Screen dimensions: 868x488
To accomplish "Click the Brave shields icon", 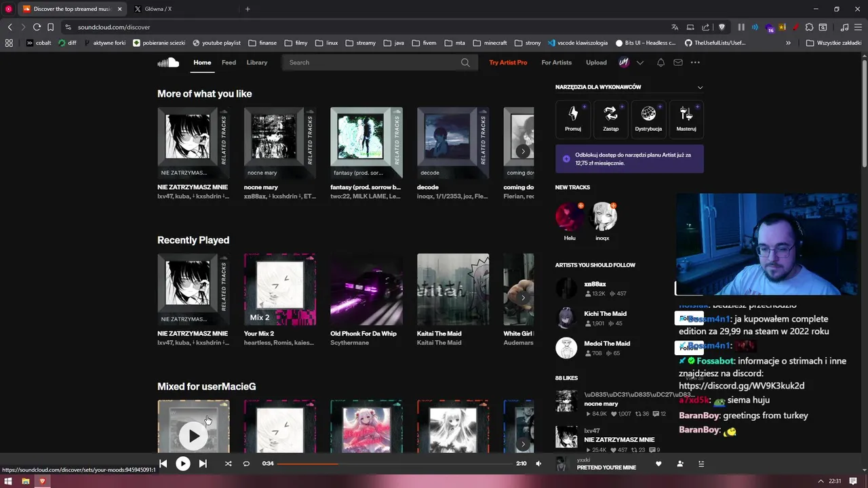I will tap(722, 27).
